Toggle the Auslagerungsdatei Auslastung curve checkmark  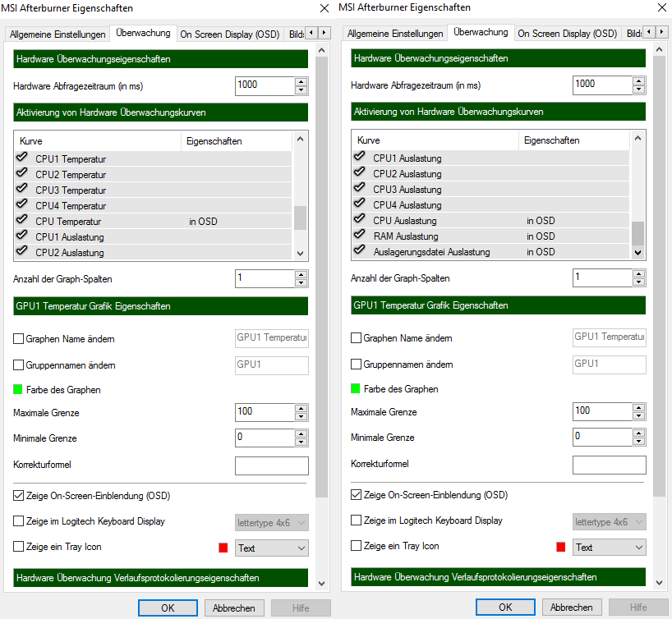pos(360,250)
